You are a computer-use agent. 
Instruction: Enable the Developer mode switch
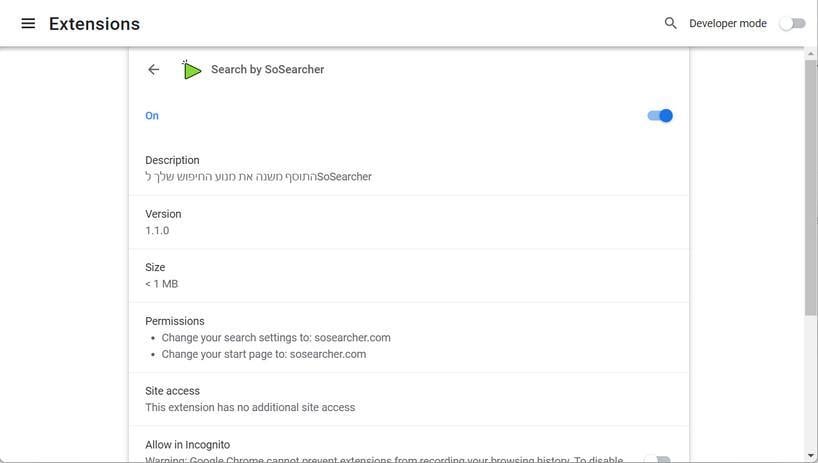(x=792, y=23)
